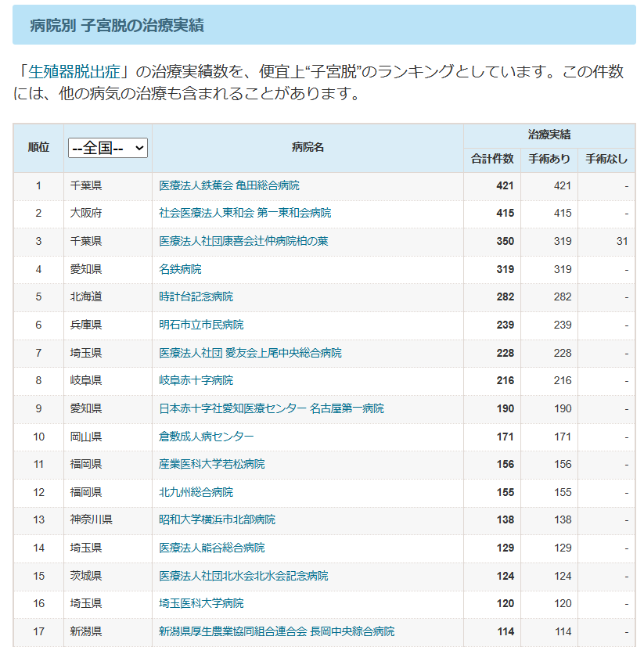This screenshot has height=647, width=644.
Task: Click the 倉敷成人病センター link
Action: coord(206,437)
